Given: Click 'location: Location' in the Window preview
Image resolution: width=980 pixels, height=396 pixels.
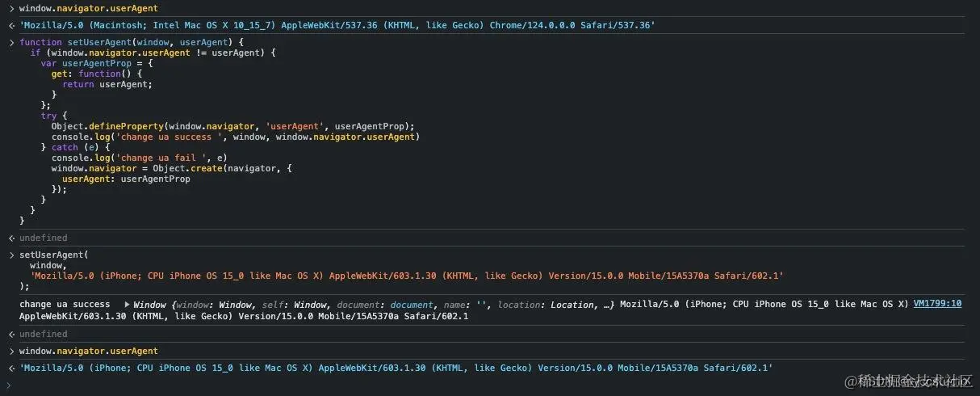Looking at the screenshot, I should (546, 305).
